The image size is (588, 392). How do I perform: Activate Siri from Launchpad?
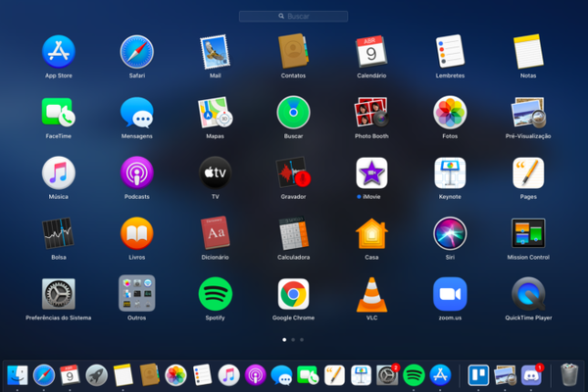(x=450, y=233)
